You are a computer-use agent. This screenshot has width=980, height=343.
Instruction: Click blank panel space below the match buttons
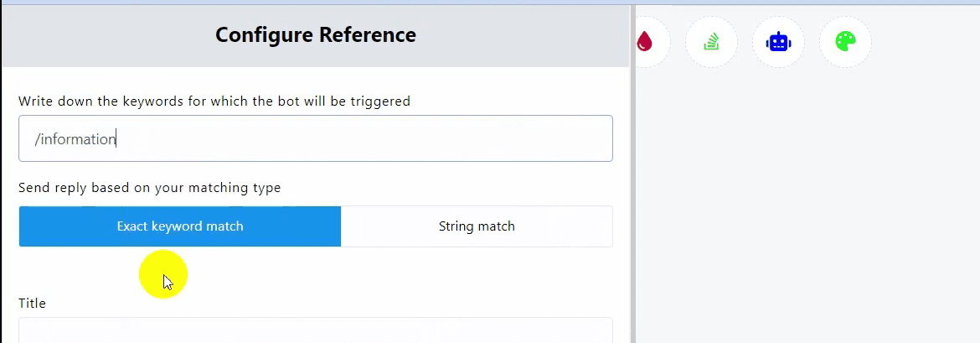[x=377, y=273]
